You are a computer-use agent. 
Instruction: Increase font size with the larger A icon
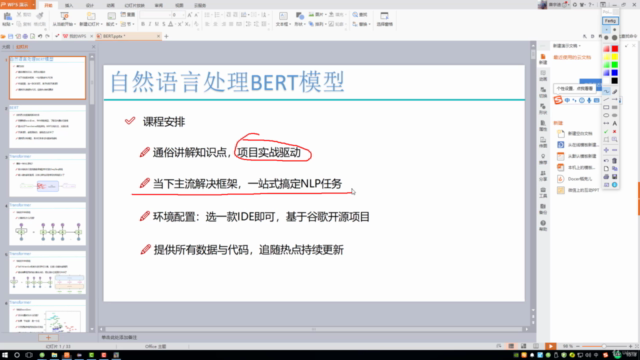click(189, 15)
